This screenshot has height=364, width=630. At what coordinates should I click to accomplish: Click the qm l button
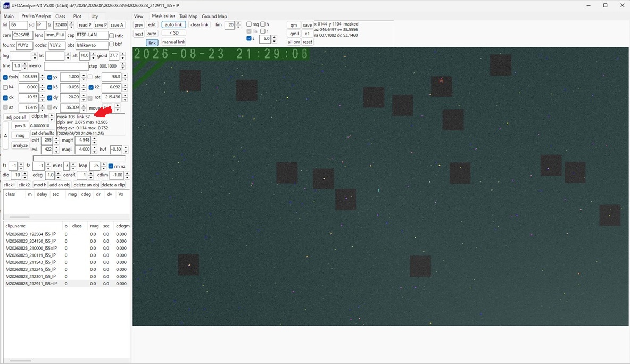pyautogui.click(x=294, y=34)
